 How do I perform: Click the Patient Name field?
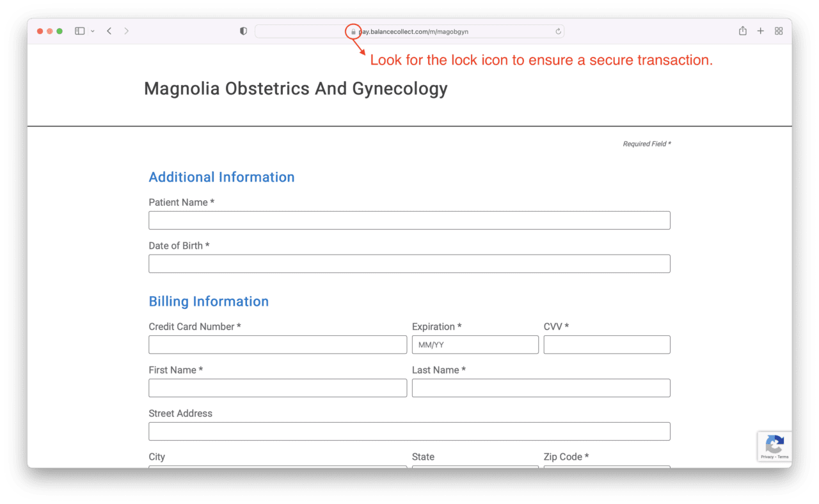409,220
